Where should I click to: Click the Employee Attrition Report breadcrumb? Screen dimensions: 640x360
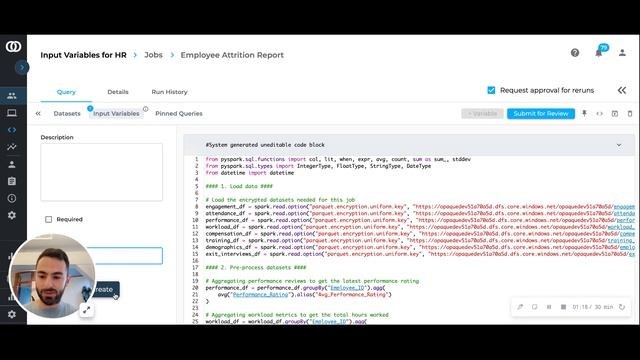232,55
